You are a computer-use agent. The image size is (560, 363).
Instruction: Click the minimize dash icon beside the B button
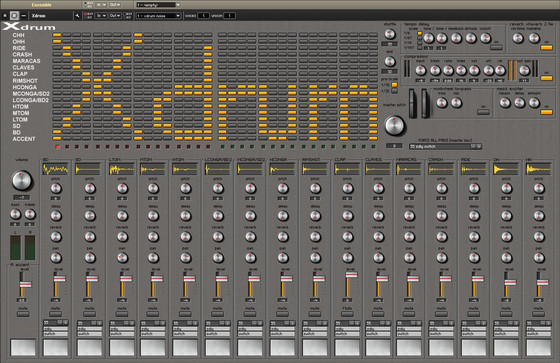[x=24, y=15]
